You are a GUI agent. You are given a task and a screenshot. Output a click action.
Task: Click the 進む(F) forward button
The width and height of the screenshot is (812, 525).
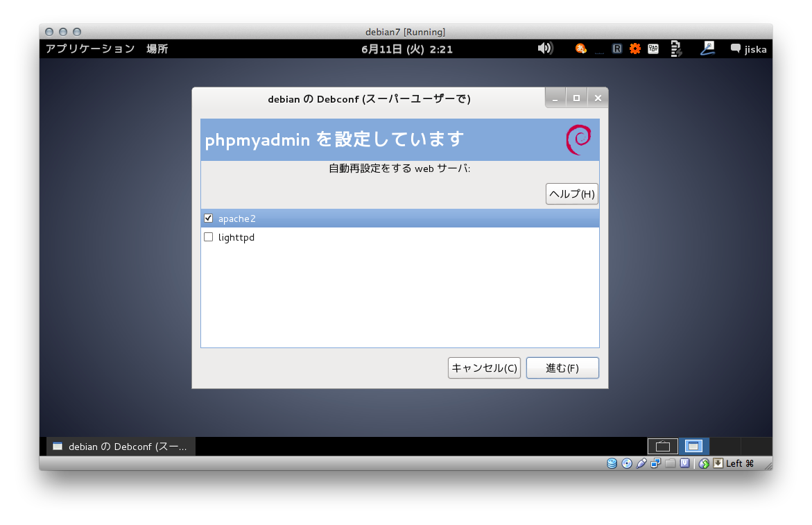(562, 368)
